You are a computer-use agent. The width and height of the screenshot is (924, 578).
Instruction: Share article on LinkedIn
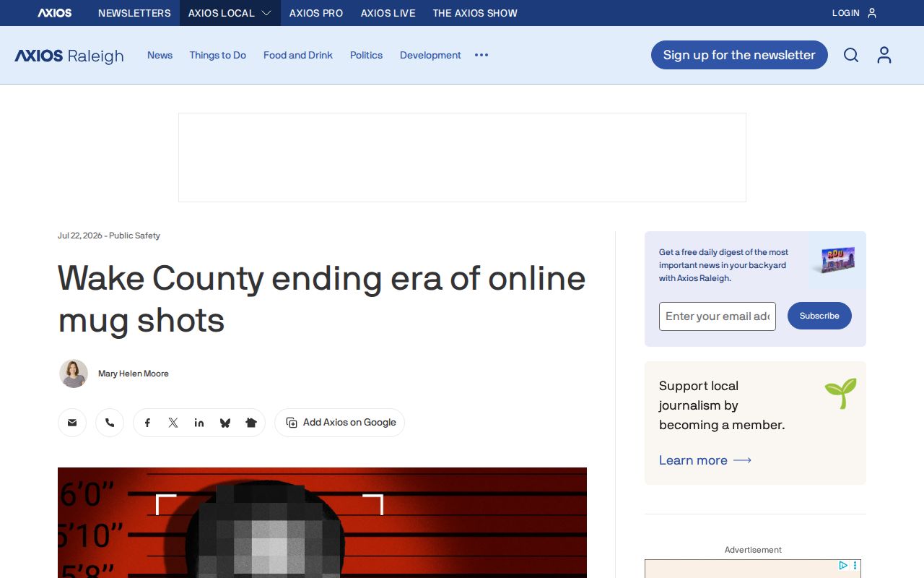pyautogui.click(x=199, y=423)
